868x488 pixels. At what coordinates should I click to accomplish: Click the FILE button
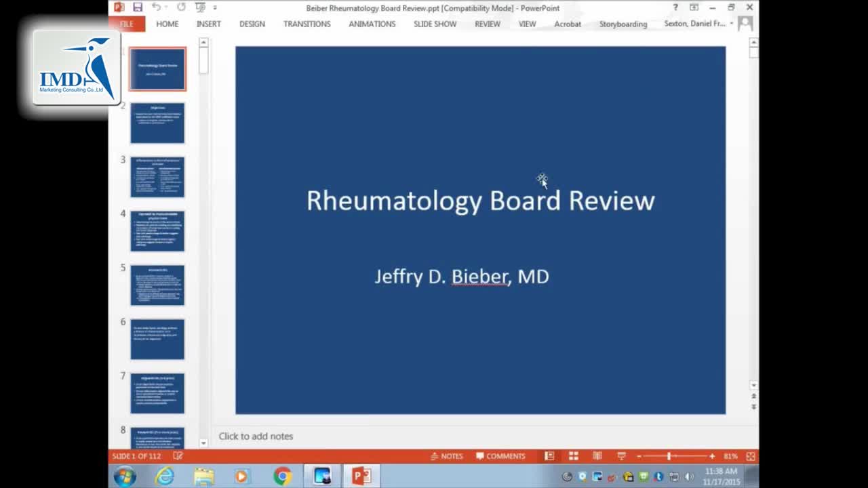tap(126, 24)
